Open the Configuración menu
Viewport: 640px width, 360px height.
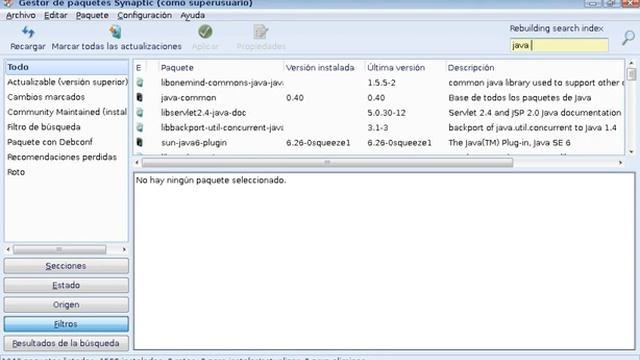click(144, 16)
